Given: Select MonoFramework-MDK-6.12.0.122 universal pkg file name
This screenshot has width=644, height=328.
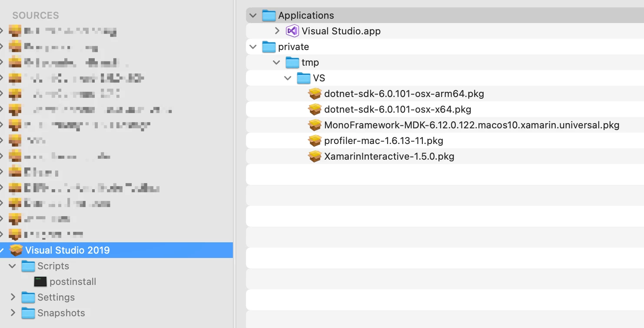Looking at the screenshot, I should (x=471, y=125).
